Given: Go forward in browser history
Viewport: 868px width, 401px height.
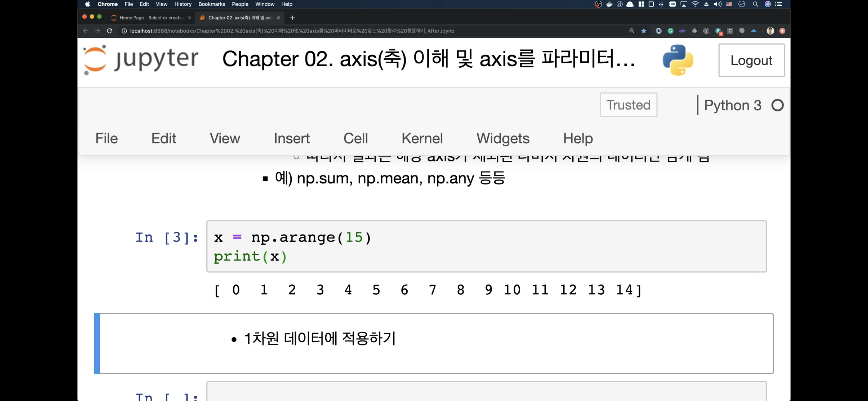Looking at the screenshot, I should click(x=97, y=31).
